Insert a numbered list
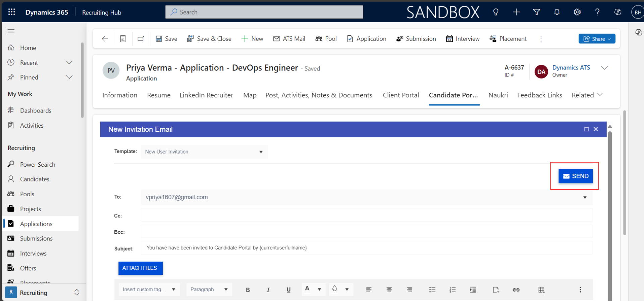The height and width of the screenshot is (301, 644). pyautogui.click(x=452, y=290)
